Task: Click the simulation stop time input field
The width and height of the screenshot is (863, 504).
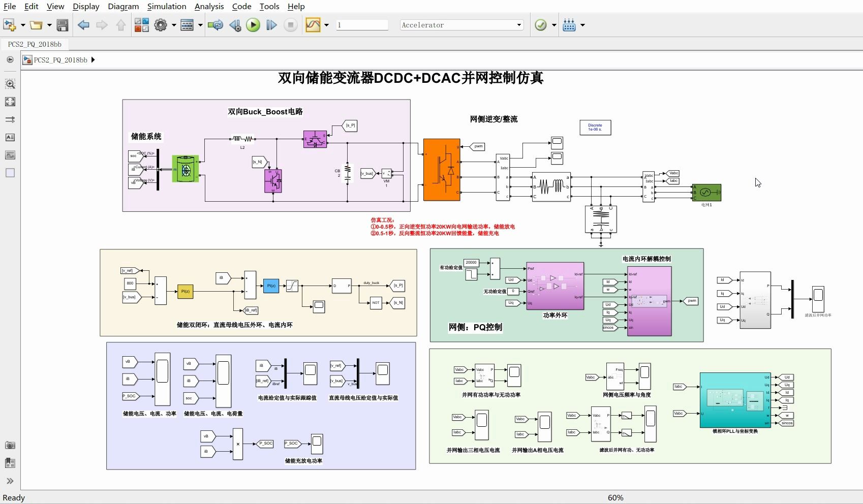Action: pyautogui.click(x=362, y=24)
